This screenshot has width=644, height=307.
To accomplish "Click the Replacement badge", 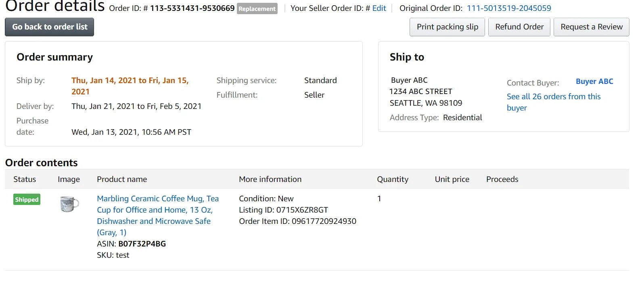I will [x=257, y=8].
